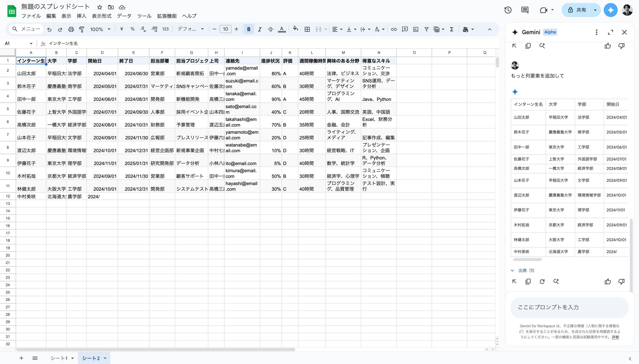Click the thumbs up icon under Gemini response

607,282
